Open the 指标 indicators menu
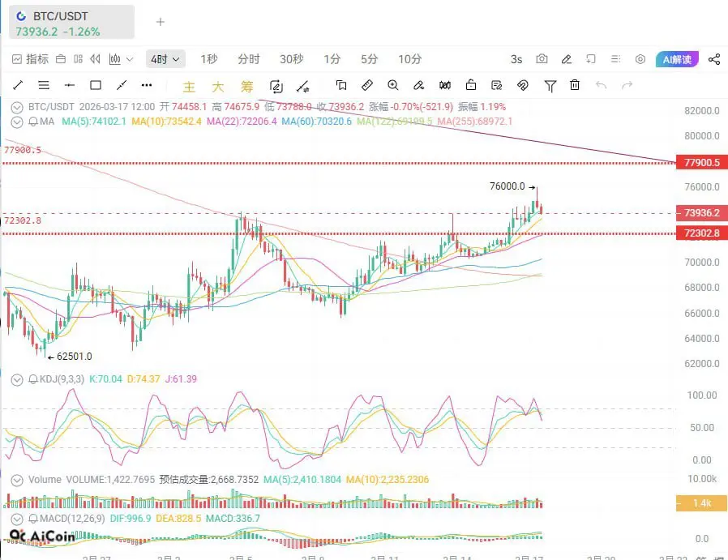728x560 pixels. click(x=30, y=59)
